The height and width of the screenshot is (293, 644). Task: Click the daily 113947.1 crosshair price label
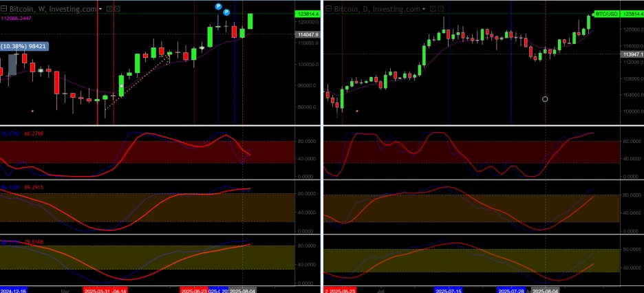pos(632,54)
